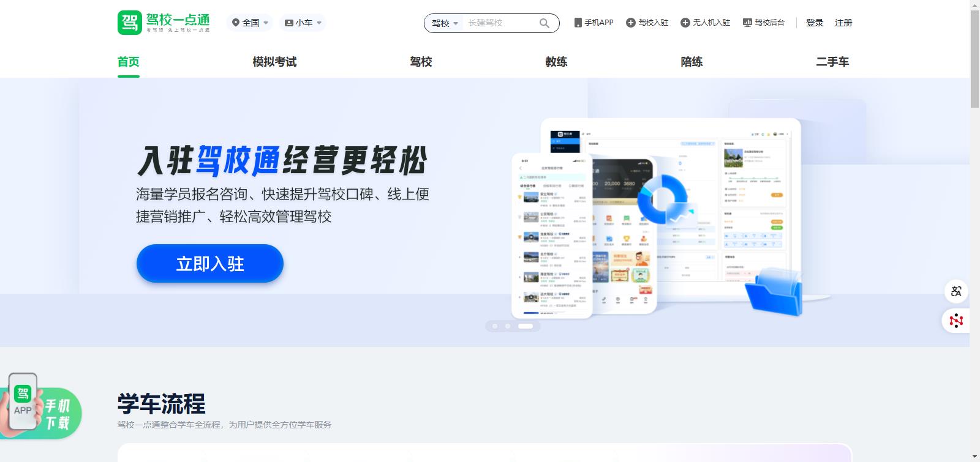Open 手机APP link in header
This screenshot has width=980, height=462.
point(594,23)
